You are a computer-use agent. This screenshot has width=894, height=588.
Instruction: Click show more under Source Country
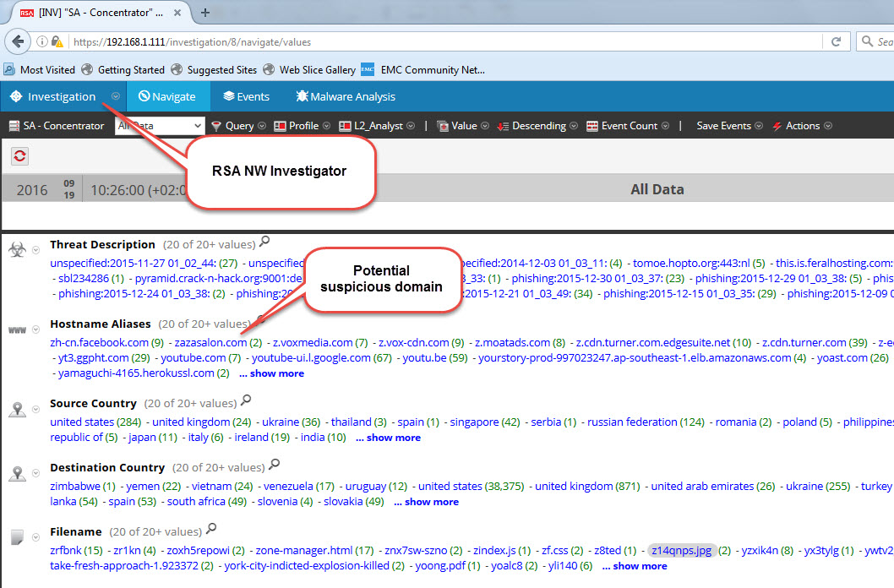click(393, 438)
